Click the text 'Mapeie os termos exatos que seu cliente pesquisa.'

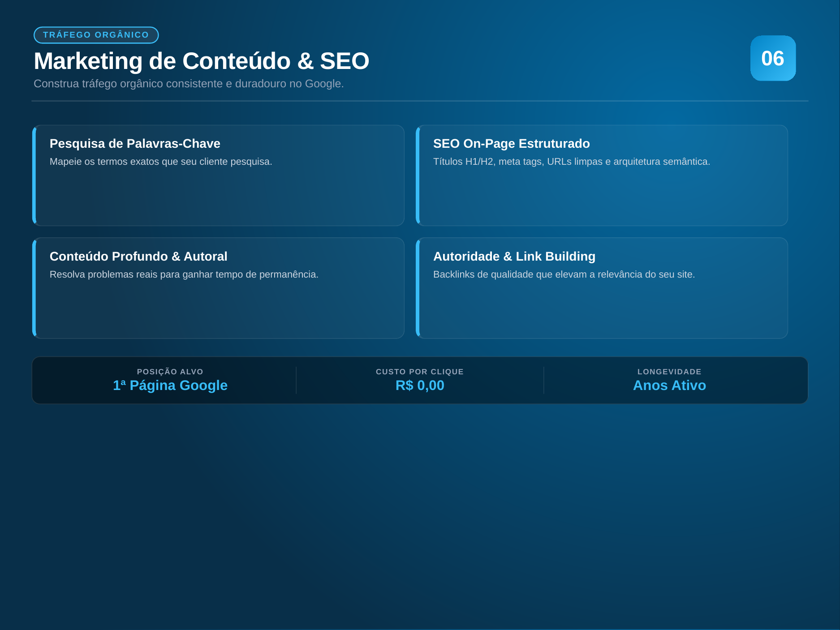tap(161, 162)
